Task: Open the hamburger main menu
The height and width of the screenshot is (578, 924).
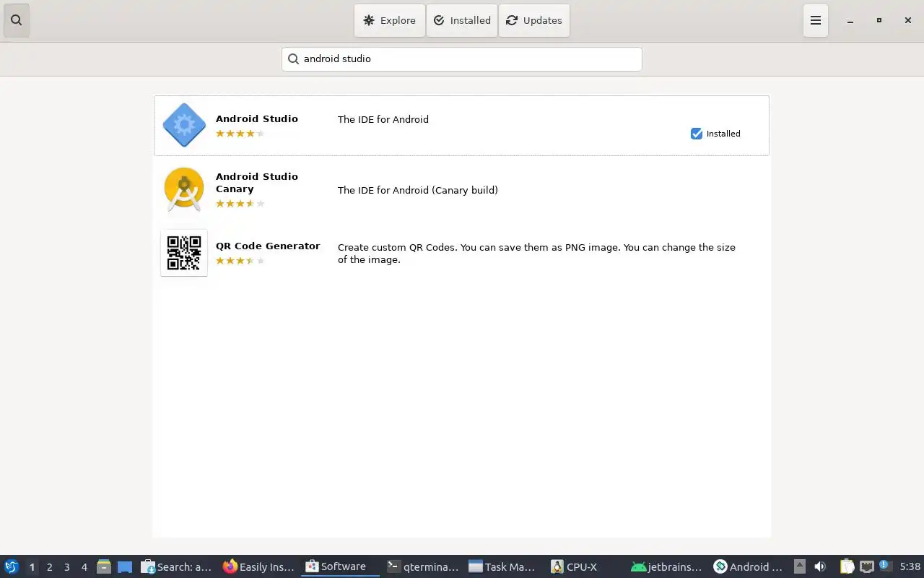Action: pyautogui.click(x=816, y=20)
